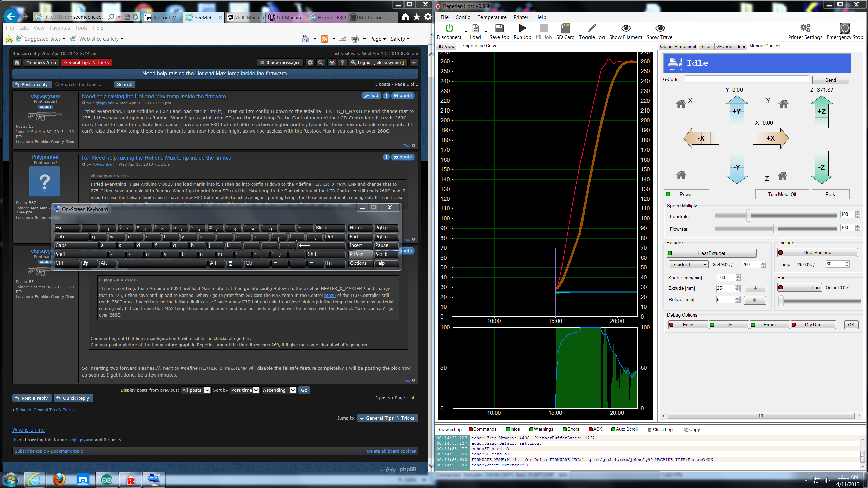Screen dimensions: 868x488
Task: Click the Run Job play icon
Action: click(x=522, y=28)
